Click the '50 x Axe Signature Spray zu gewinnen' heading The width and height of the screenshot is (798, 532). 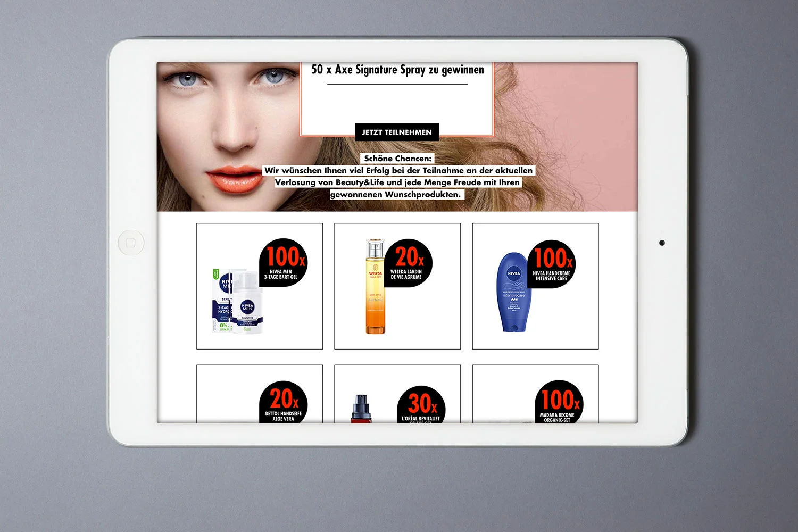[397, 70]
